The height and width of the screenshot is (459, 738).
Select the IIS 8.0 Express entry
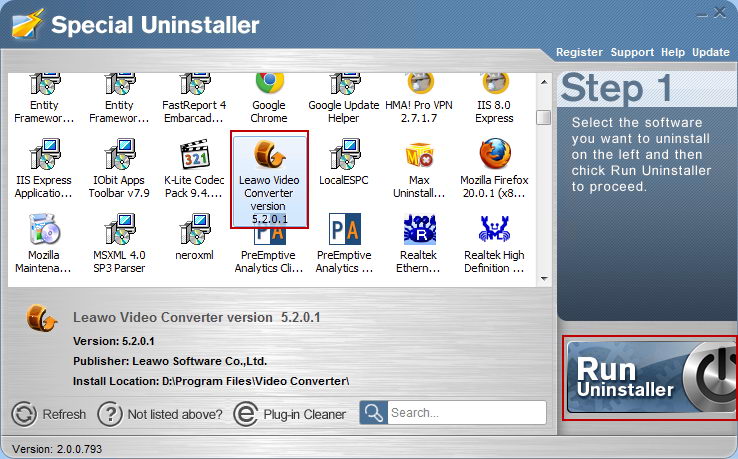[x=494, y=99]
